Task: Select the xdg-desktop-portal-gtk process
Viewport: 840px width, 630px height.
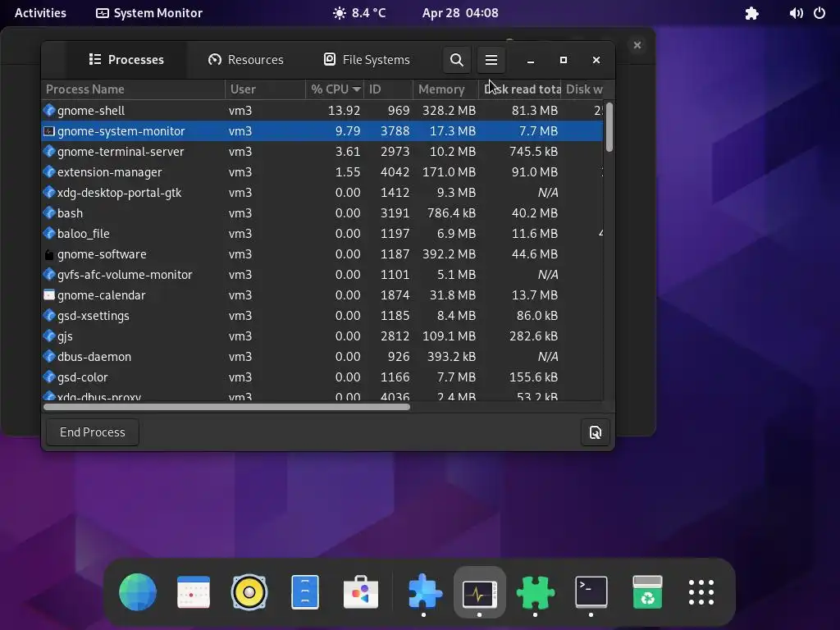Action: coord(322,193)
